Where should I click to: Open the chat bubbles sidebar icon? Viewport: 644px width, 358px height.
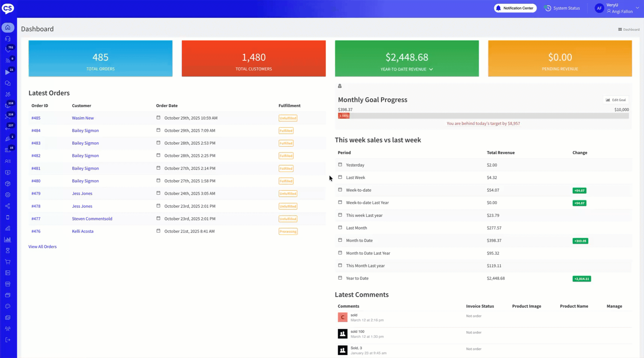(8, 83)
